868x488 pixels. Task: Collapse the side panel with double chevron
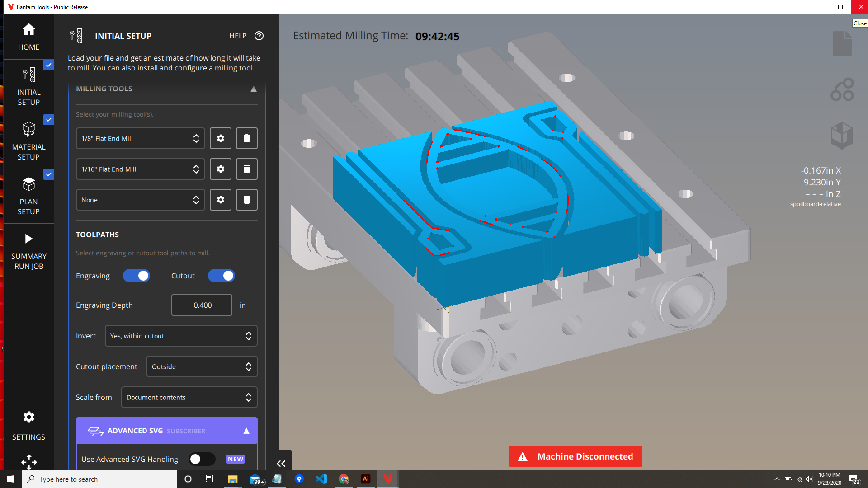click(281, 463)
